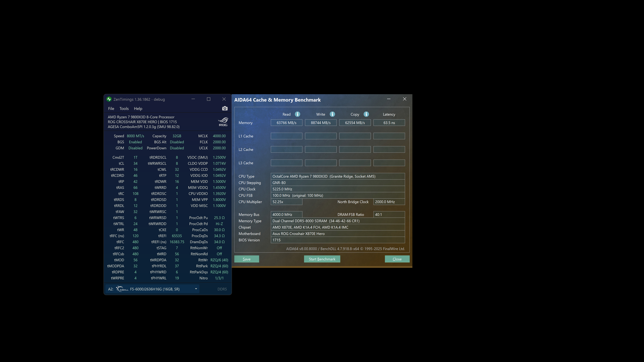Click the Save button in AIDA64
Viewport: 644px width, 362px height.
(247, 259)
